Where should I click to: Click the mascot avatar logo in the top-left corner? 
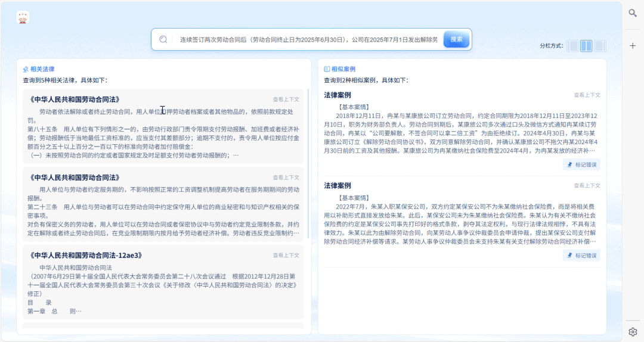(x=23, y=18)
